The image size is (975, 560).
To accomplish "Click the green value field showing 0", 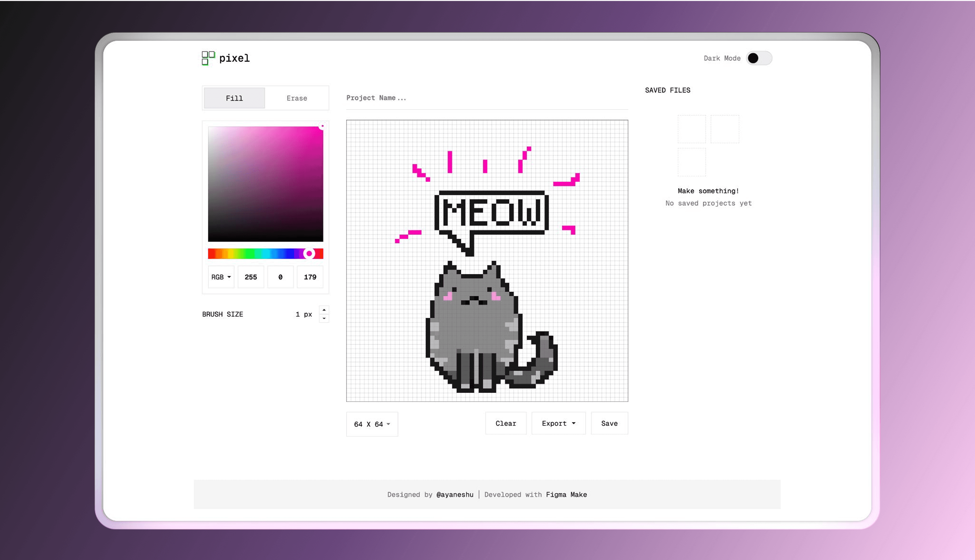I will point(280,277).
